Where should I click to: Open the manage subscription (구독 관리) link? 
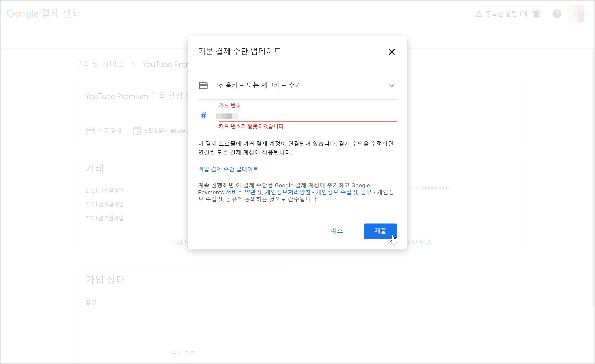point(183,354)
